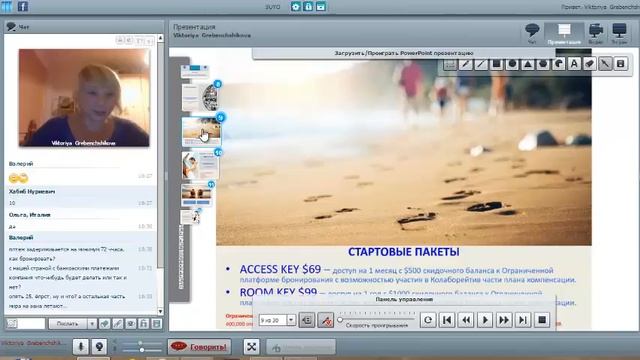Send the chat message with Послать button
The height and width of the screenshot is (360, 640).
point(68,324)
